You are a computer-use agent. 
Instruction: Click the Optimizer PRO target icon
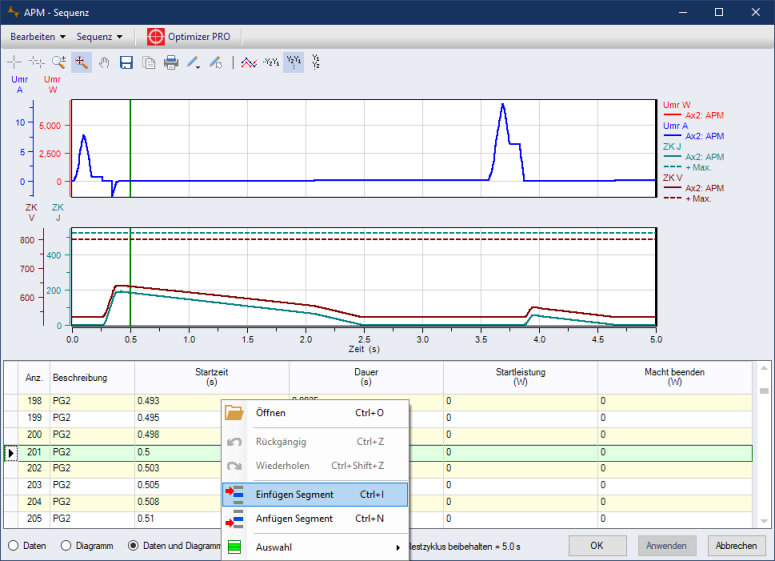tap(155, 37)
